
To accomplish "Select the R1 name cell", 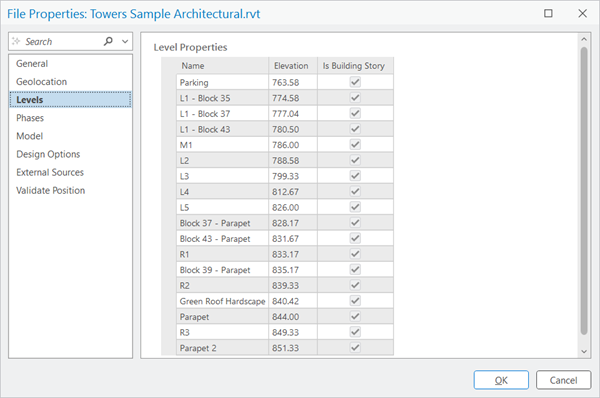I will (222, 254).
